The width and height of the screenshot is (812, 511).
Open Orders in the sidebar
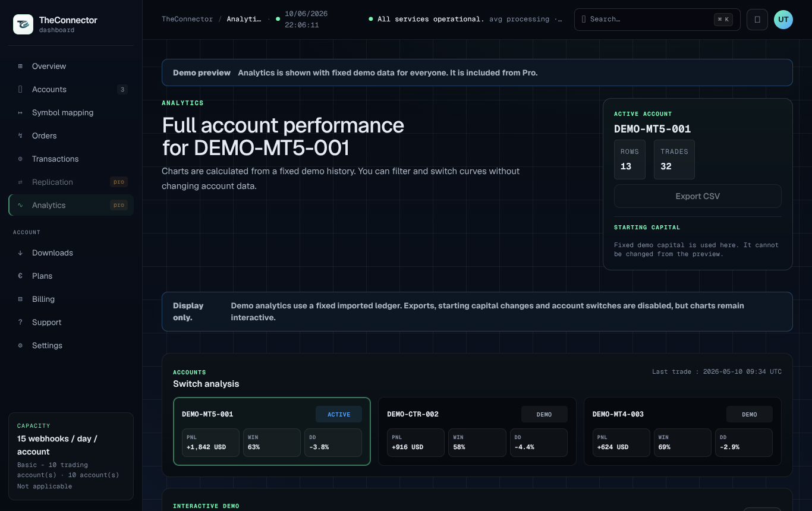(71, 135)
